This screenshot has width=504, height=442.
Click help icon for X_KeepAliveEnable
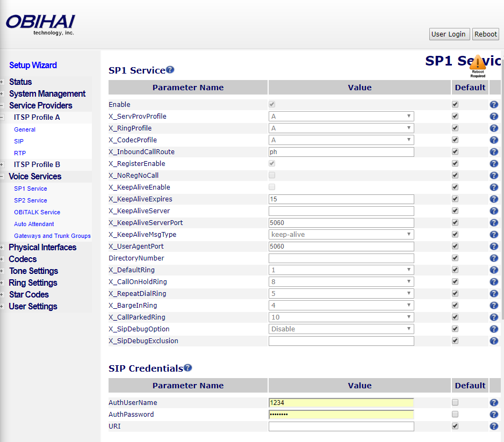[494, 187]
